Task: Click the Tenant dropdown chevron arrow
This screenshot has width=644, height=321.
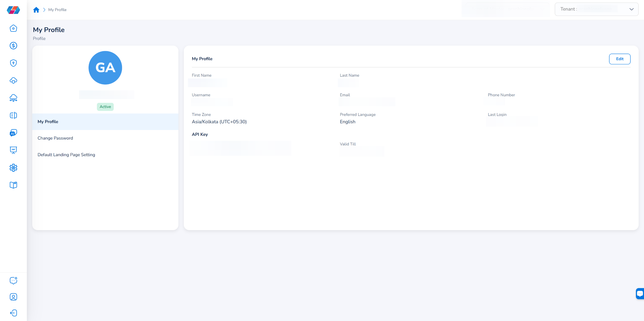Action: pos(631,9)
